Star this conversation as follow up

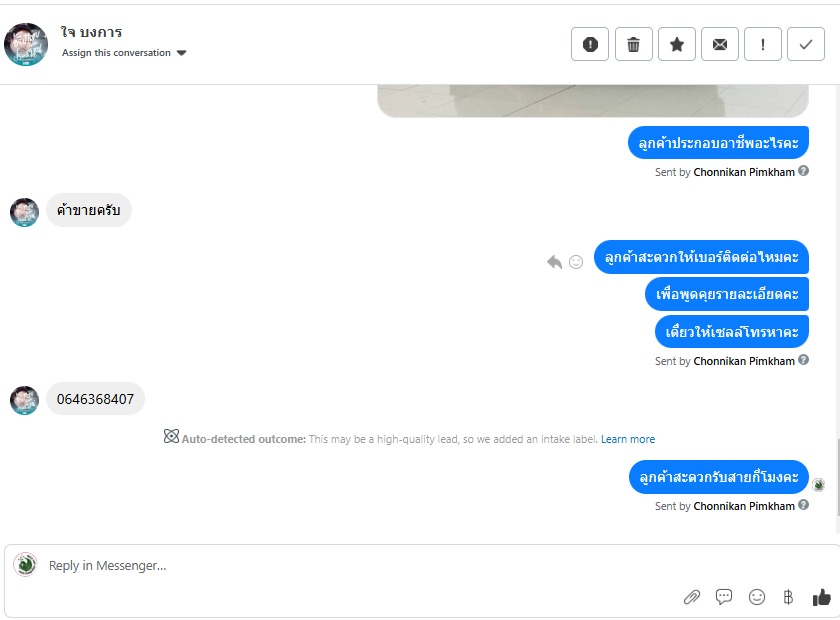(677, 44)
